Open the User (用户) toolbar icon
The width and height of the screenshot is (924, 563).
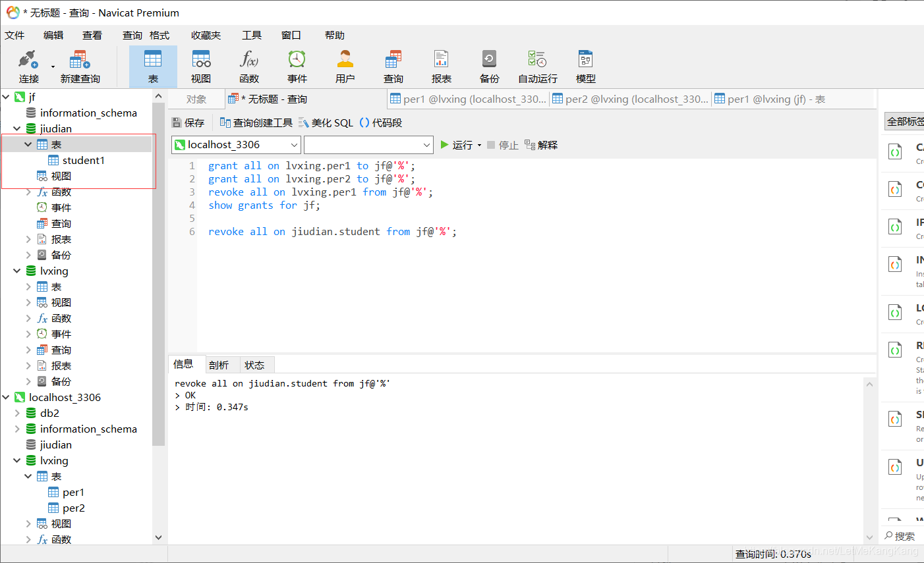pyautogui.click(x=345, y=67)
